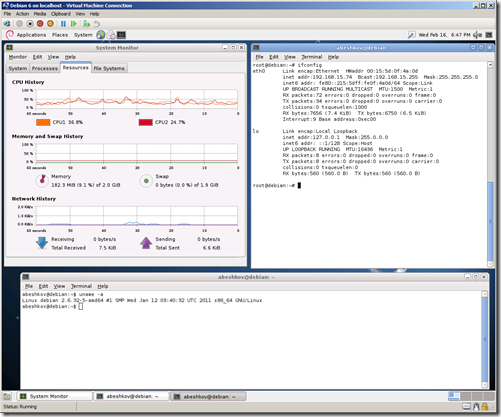This screenshot has height=417, width=501.
Task: Click the lower terminal vertical scrollbar
Action: 485,339
